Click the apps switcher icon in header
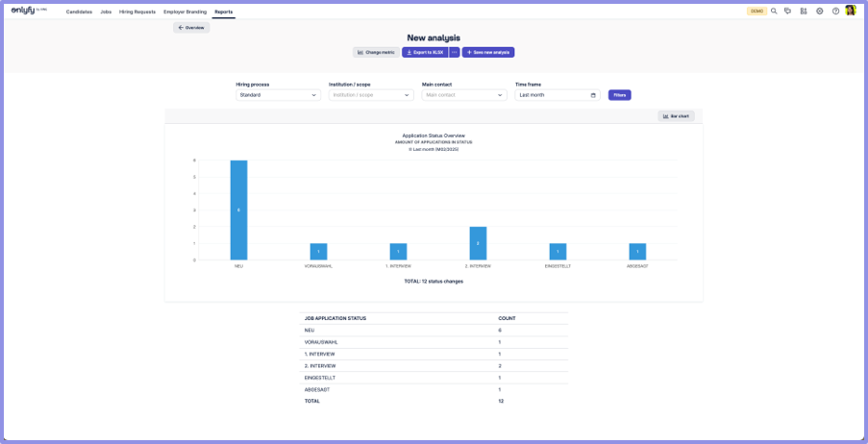868x444 pixels. [804, 12]
